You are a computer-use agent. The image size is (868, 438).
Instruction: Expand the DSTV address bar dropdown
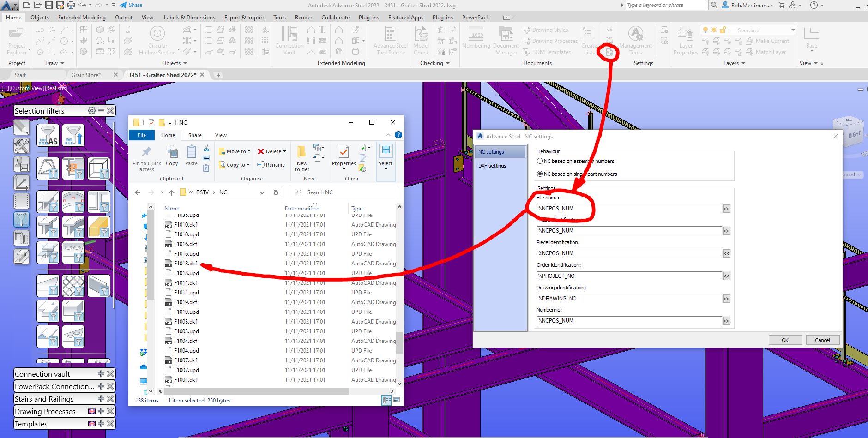point(263,192)
